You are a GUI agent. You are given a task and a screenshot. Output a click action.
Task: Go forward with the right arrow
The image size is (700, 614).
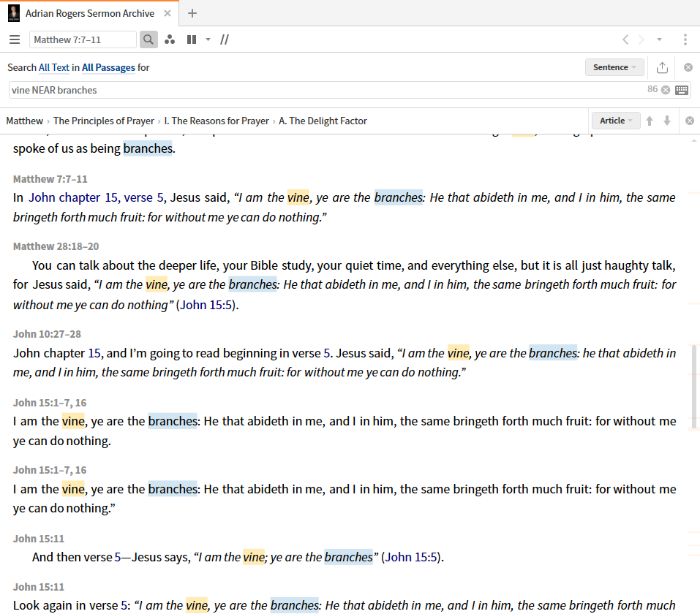(x=641, y=39)
